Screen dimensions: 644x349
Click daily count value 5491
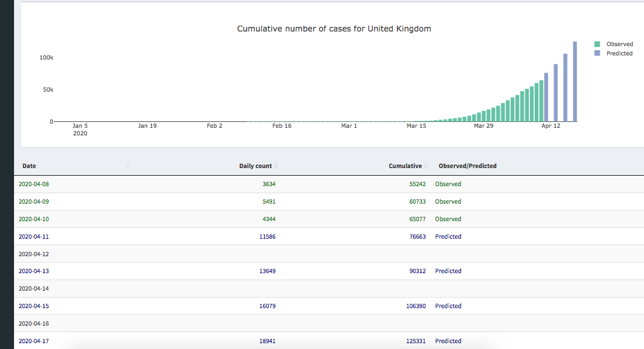coord(269,201)
